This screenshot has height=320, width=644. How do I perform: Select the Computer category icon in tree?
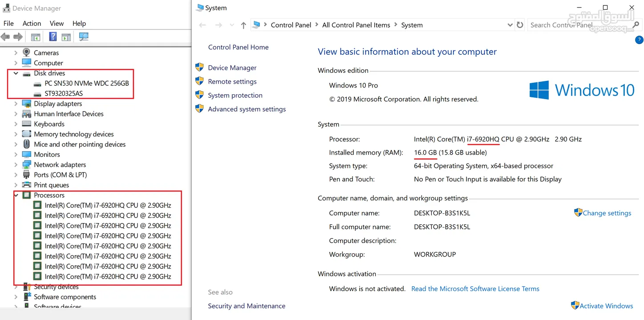point(27,63)
